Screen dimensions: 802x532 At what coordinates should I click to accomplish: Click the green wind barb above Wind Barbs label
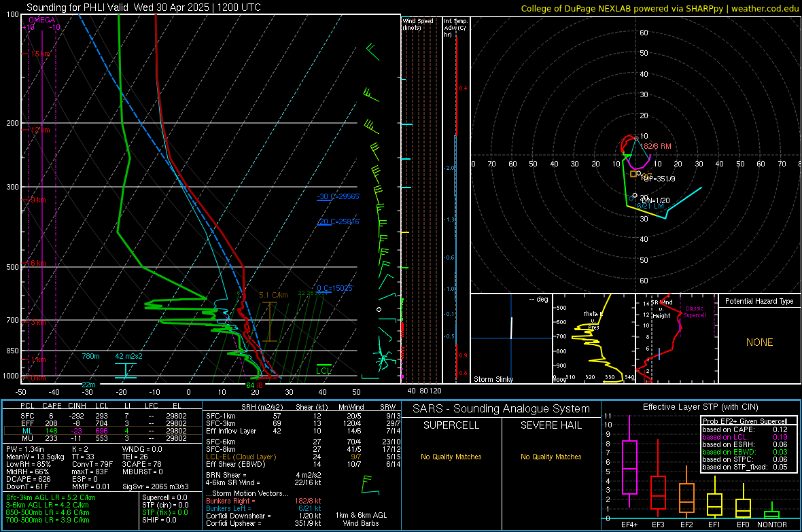pyautogui.click(x=368, y=484)
